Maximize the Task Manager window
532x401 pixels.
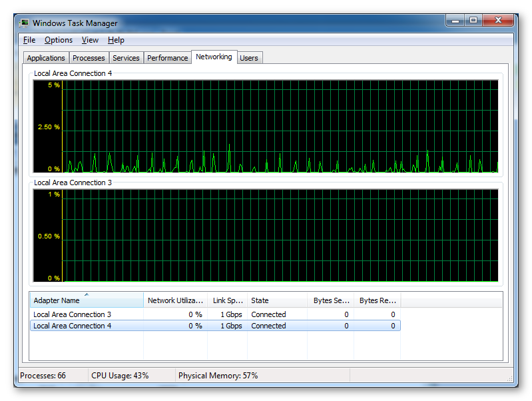[x=473, y=21]
